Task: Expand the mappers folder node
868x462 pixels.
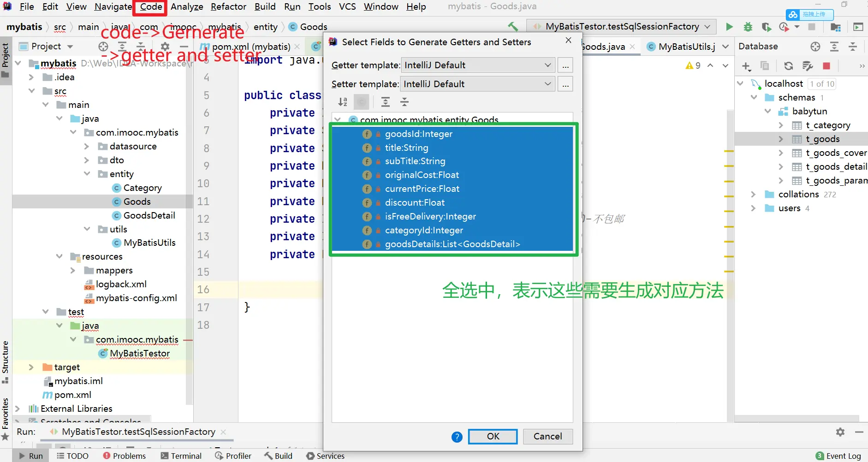Action: tap(73, 270)
